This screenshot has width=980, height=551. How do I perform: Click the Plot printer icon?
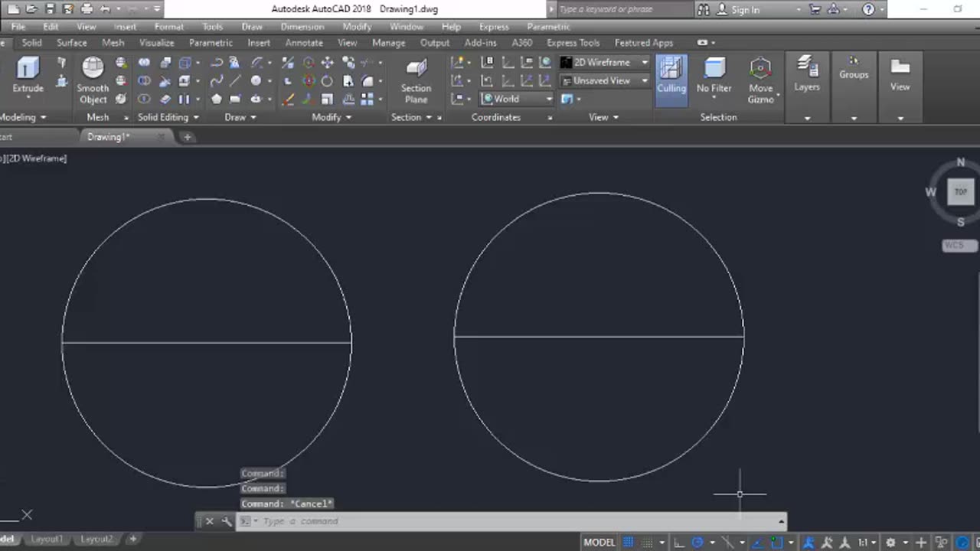[86, 9]
